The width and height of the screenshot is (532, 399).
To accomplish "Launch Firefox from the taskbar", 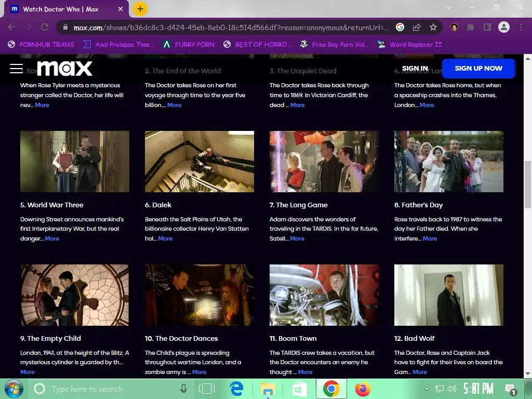I will tap(363, 389).
